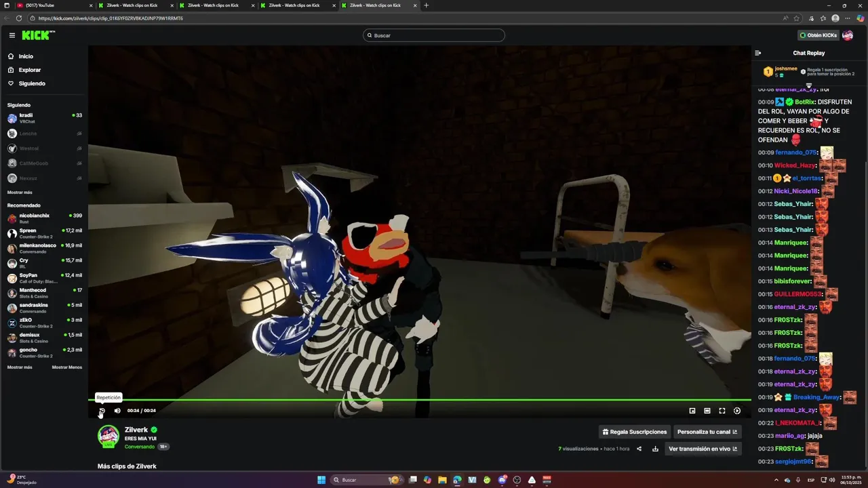Click Regala Suscripciones button
Image resolution: width=868 pixels, height=488 pixels.
[635, 432]
